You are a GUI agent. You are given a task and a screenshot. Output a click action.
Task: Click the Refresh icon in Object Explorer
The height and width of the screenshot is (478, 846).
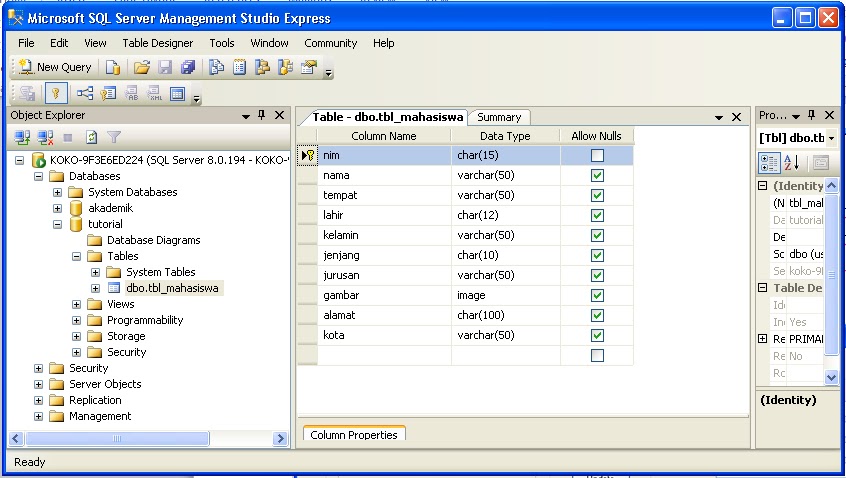tap(91, 138)
